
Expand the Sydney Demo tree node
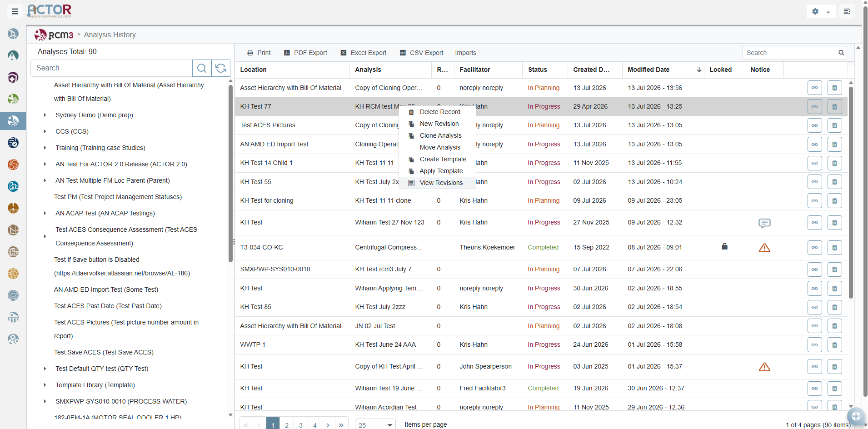click(45, 115)
